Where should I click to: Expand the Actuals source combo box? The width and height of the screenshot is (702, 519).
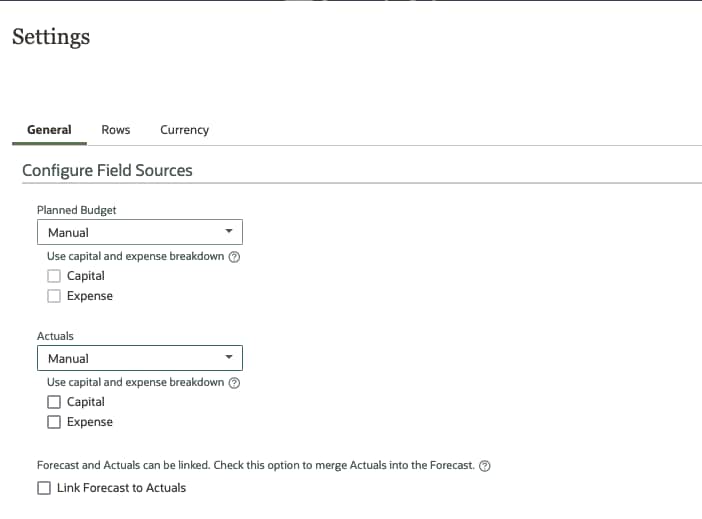pos(139,358)
